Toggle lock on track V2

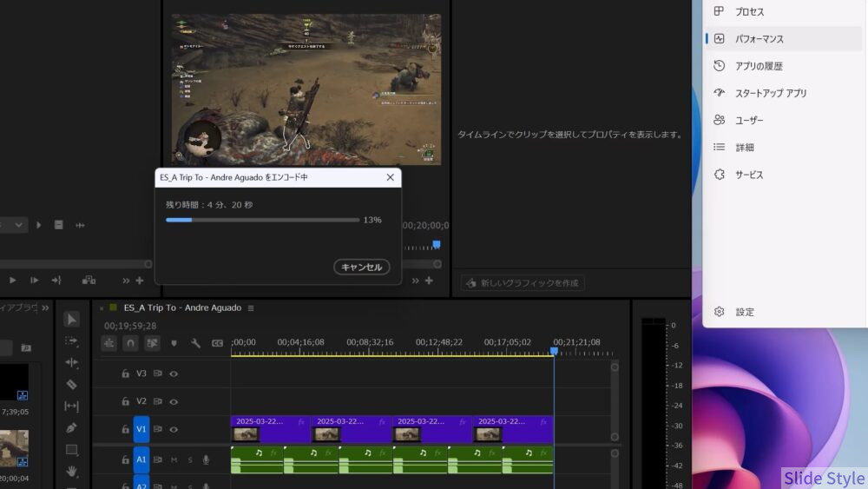point(125,401)
